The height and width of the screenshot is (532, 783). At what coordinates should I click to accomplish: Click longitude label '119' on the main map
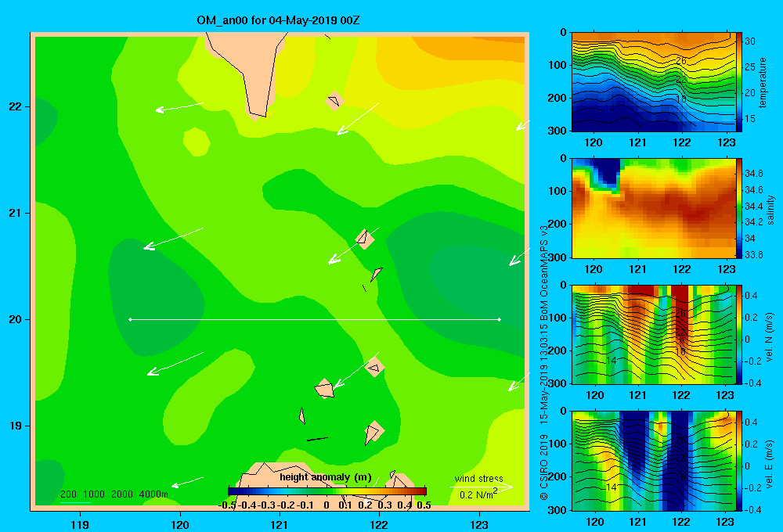pos(81,524)
